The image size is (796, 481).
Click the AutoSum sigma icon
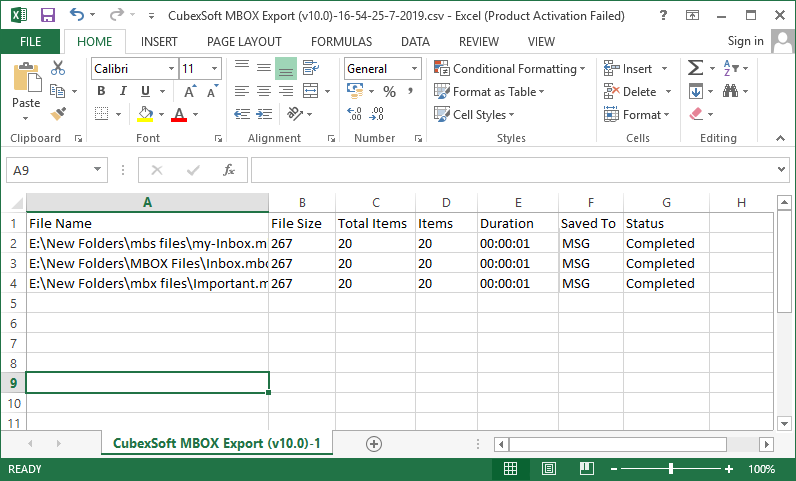(695, 68)
